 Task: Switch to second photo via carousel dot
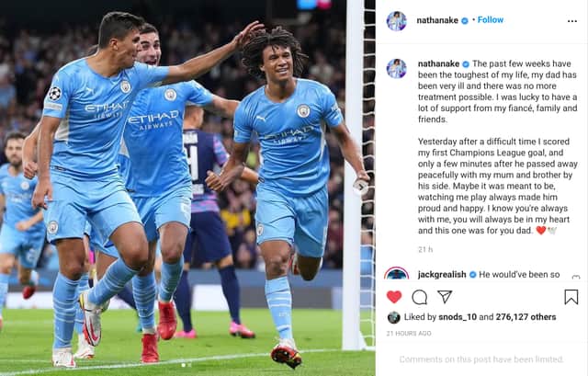tap(189, 365)
